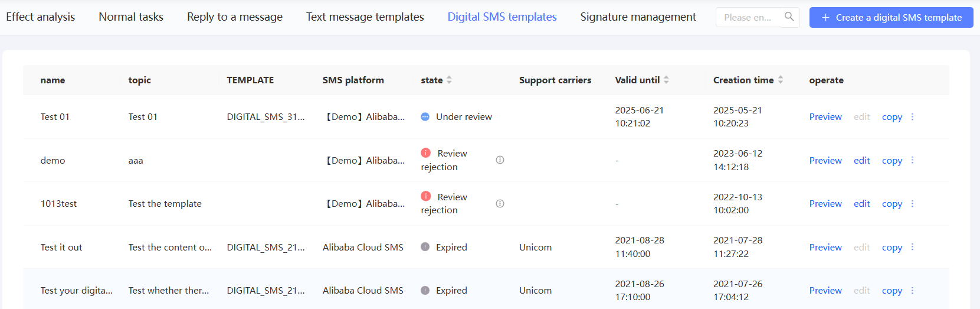Edit the demo template
This screenshot has width=980, height=309.
[862, 160]
